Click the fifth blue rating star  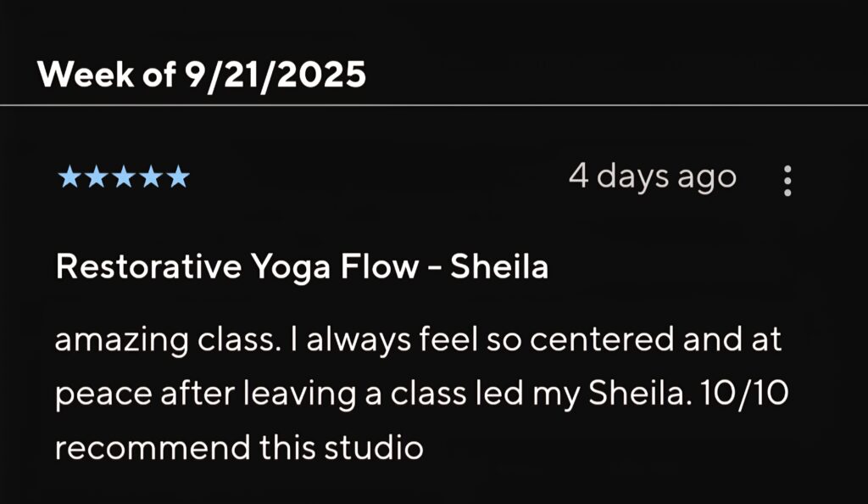click(178, 177)
